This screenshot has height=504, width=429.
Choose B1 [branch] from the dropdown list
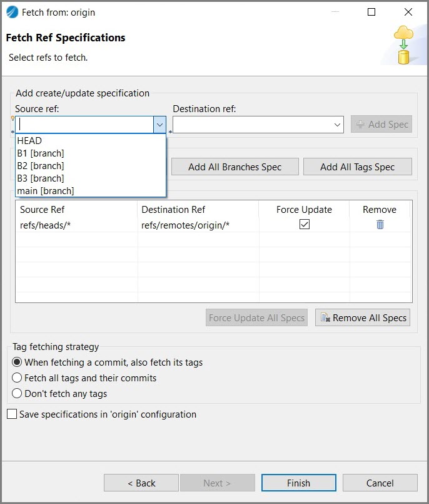click(41, 153)
